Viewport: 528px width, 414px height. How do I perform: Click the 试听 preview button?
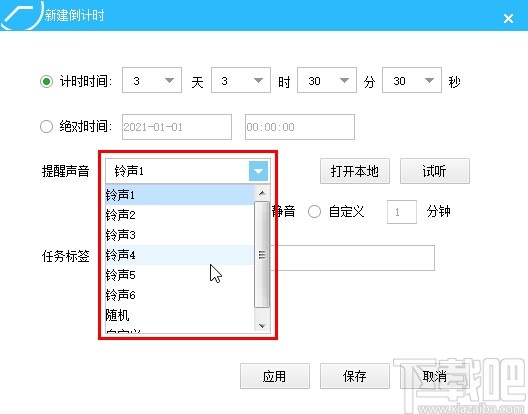[435, 171]
